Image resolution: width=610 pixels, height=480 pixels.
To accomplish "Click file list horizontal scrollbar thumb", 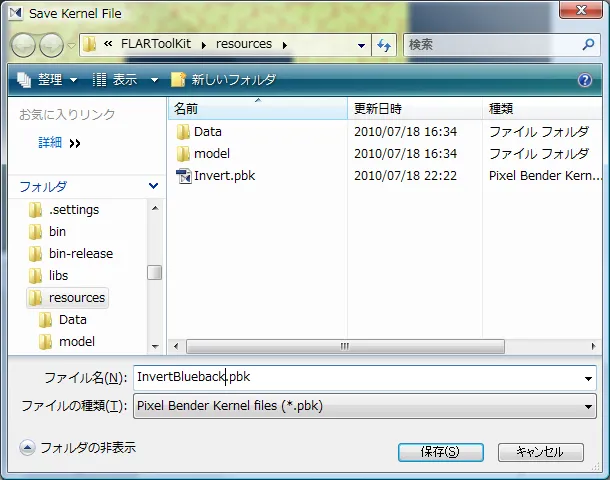I will tap(345, 346).
